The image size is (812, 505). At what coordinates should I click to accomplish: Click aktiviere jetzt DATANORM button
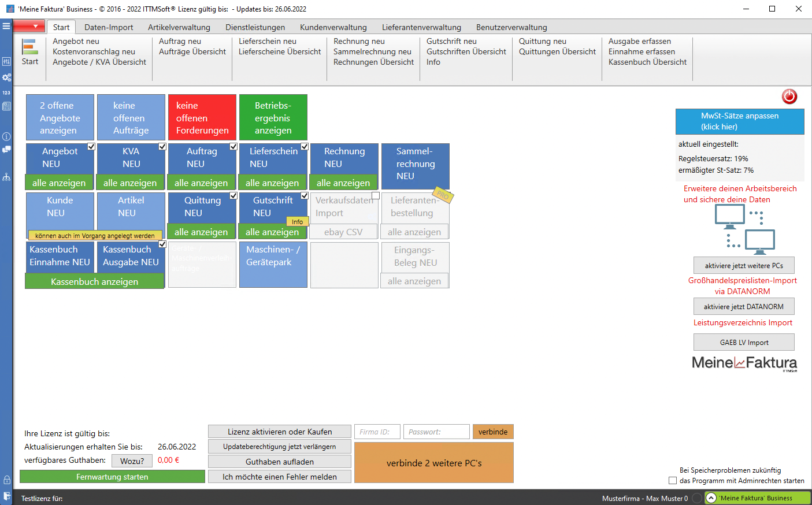[x=744, y=306]
